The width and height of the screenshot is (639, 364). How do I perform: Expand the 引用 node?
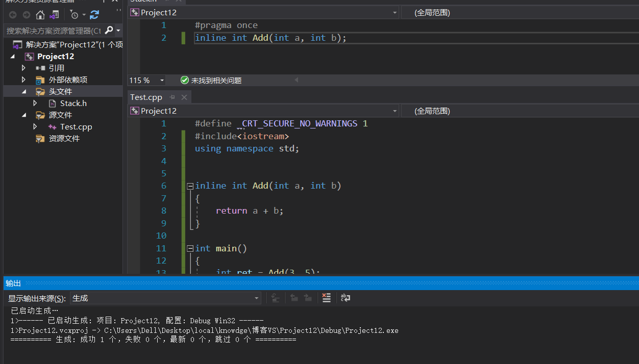(23, 68)
